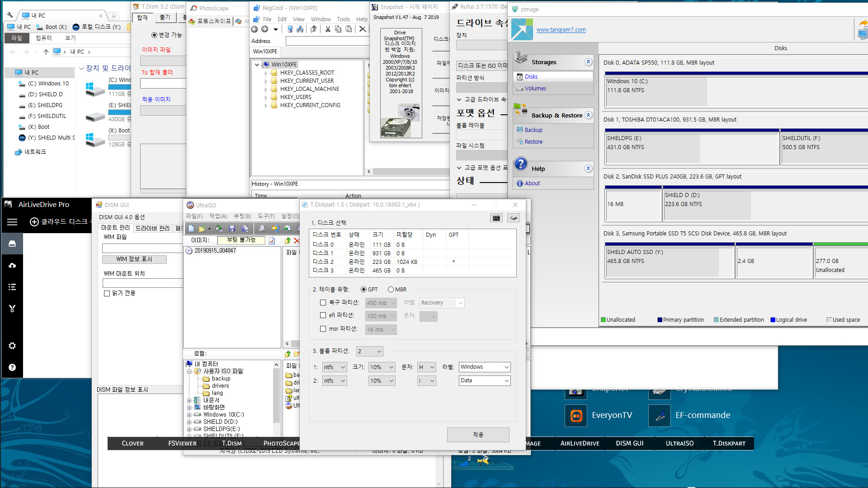Click the Forward arrow in RegCool toolbar
The width and height of the screenshot is (868, 488).
tap(265, 29)
